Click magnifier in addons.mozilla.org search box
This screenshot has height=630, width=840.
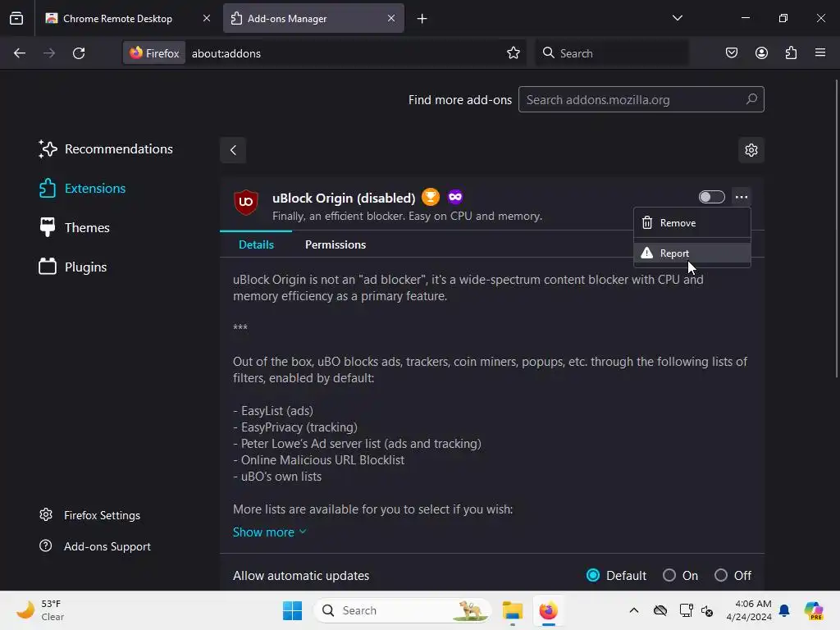(751, 99)
